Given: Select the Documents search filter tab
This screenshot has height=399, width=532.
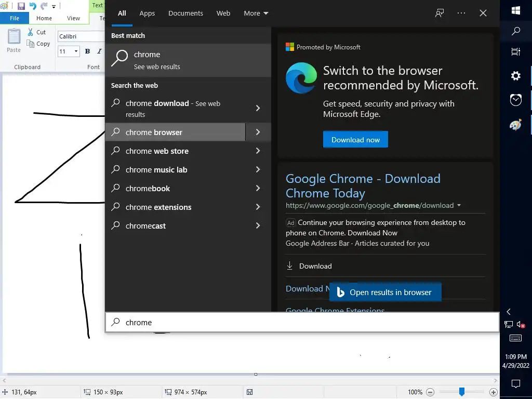Looking at the screenshot, I should click(x=185, y=13).
